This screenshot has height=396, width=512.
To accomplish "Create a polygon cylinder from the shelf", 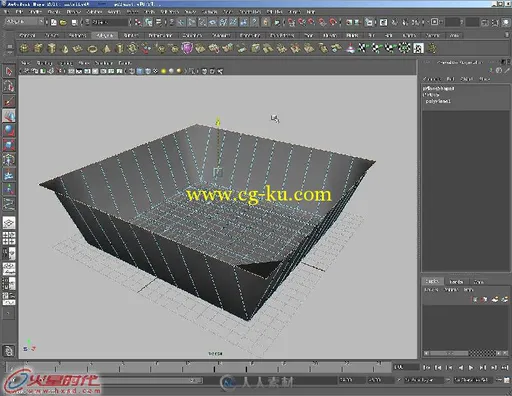I will (x=52, y=49).
